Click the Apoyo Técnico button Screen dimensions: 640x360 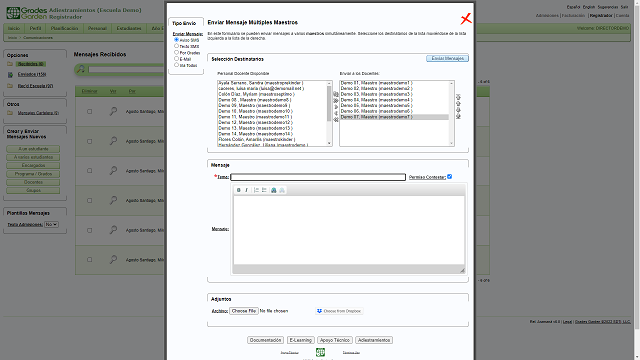335,340
